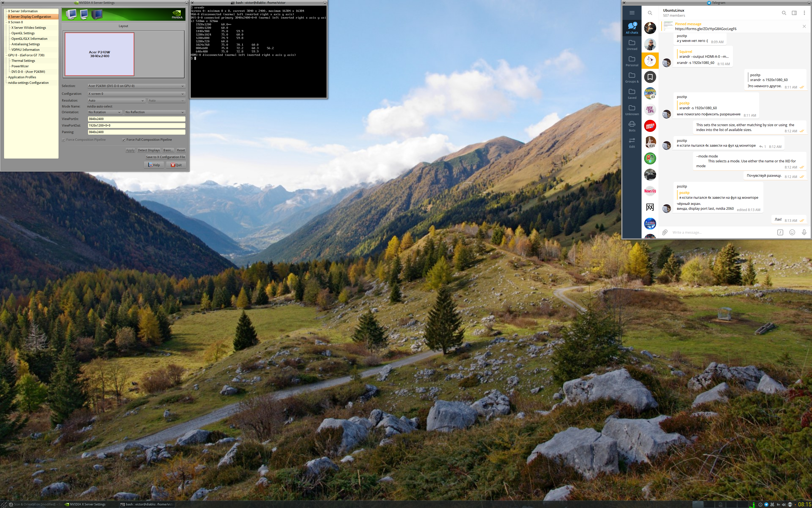This screenshot has width=812, height=508.
Task: Click the En keyboard layout indicator
Action: click(x=778, y=504)
